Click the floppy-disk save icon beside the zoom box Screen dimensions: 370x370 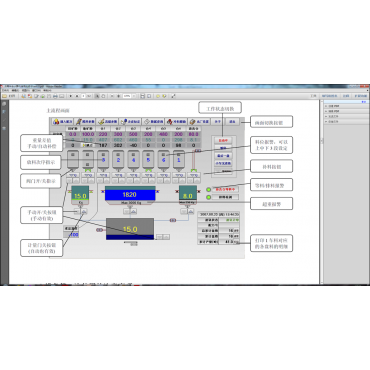coord(143,96)
